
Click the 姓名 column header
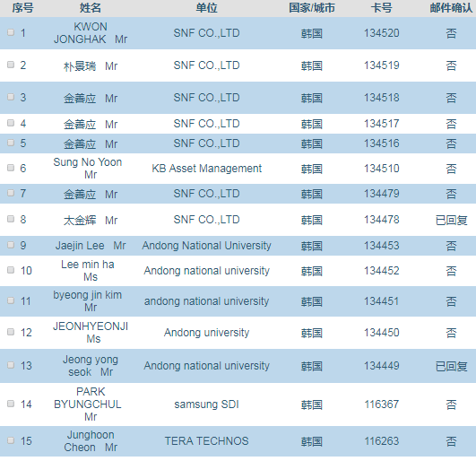point(91,8)
